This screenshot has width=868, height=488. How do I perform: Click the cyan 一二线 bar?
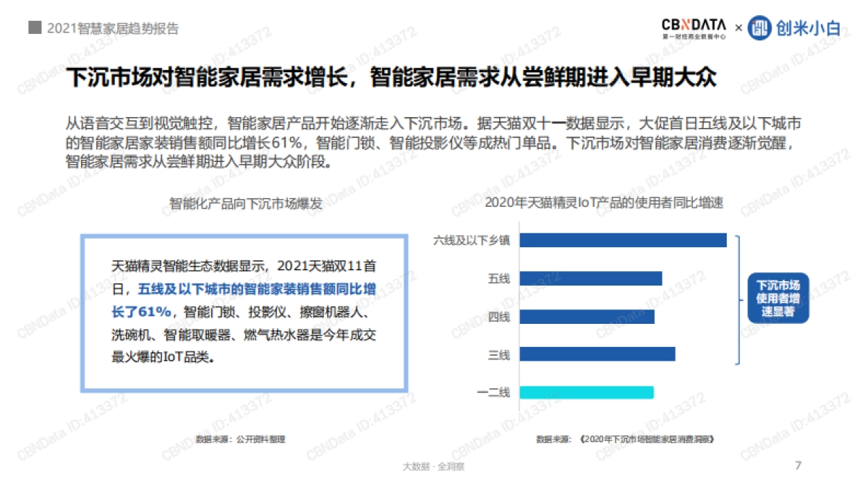click(586, 392)
